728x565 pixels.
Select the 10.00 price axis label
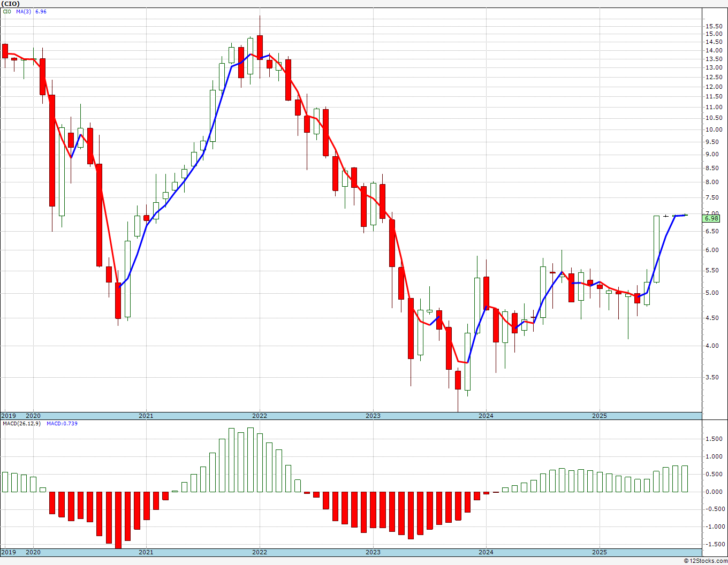[713, 129]
